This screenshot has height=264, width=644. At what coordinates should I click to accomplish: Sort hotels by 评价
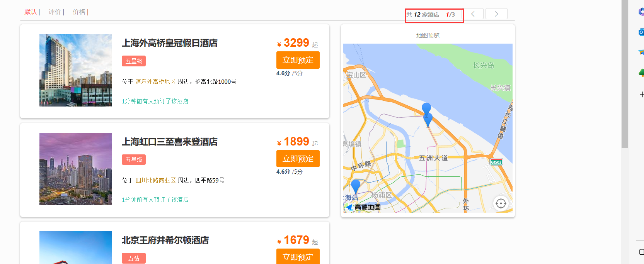tap(55, 12)
